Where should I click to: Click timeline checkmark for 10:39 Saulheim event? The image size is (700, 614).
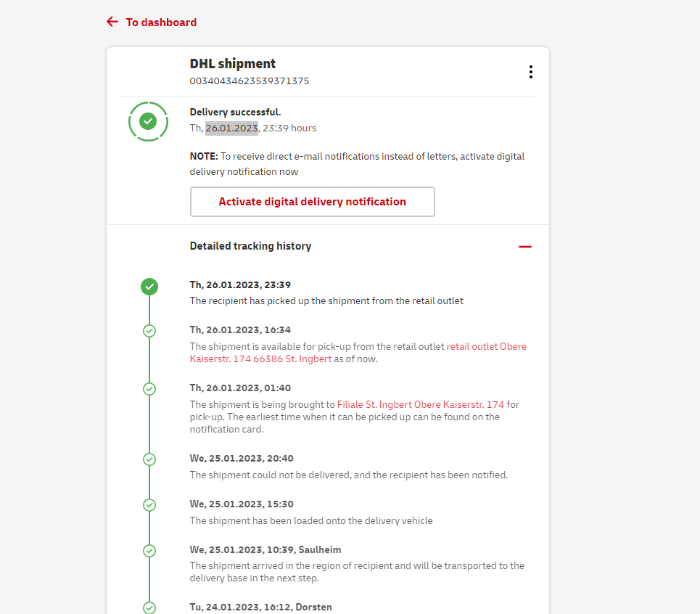149,551
